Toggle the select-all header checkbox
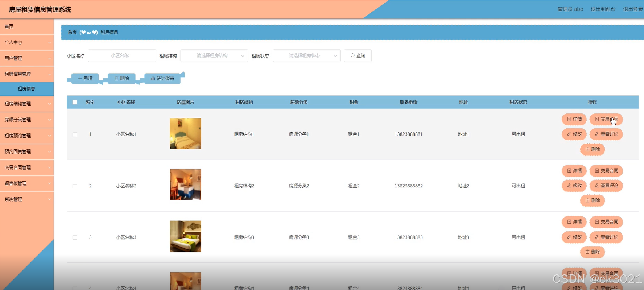Screen dimensions: 644x290 tap(75, 102)
